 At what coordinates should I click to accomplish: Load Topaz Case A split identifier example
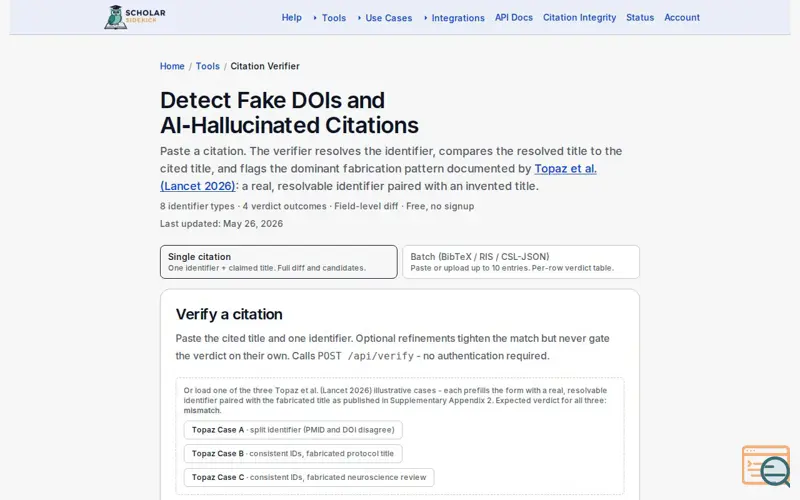[x=293, y=430]
